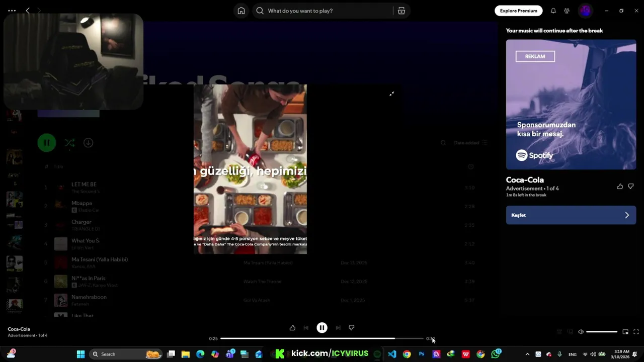The width and height of the screenshot is (644, 362).
Task: Adjust the volume slider
Action: pos(602,332)
